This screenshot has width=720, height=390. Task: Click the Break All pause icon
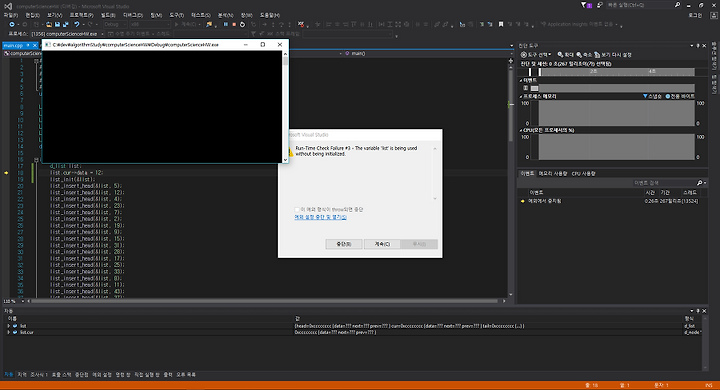click(x=225, y=24)
